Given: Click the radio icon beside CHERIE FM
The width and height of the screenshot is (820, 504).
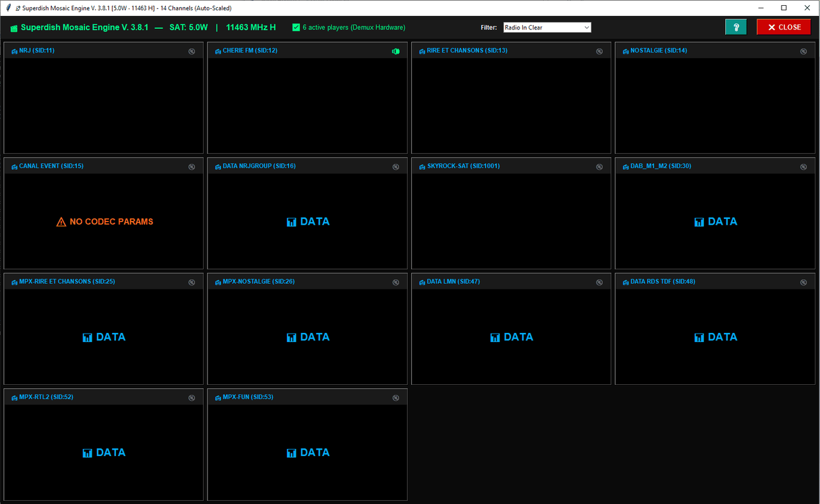Looking at the screenshot, I should (x=218, y=51).
